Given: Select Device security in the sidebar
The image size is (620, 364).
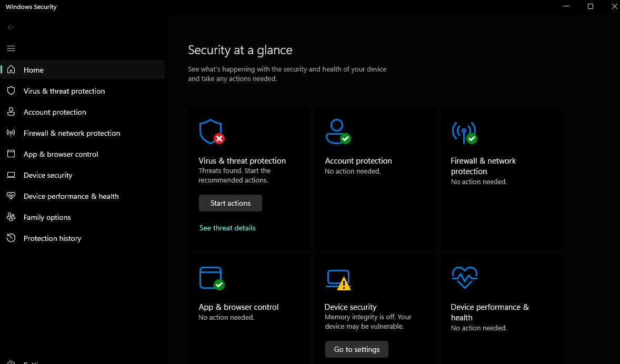Looking at the screenshot, I should pos(83,175).
